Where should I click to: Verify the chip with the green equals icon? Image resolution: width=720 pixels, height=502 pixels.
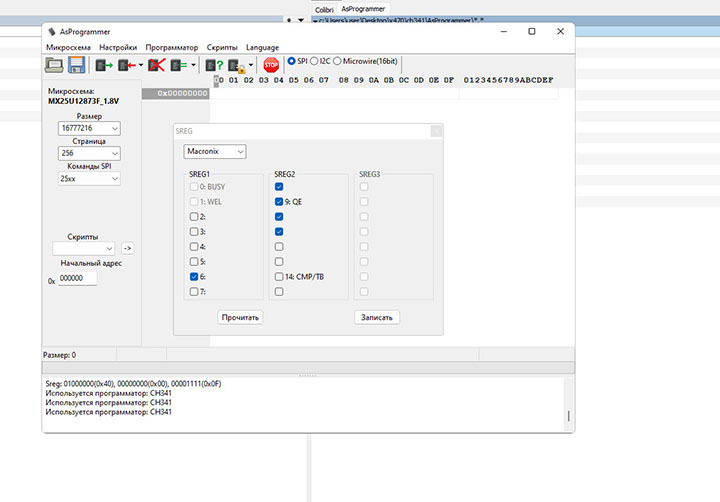click(x=179, y=65)
